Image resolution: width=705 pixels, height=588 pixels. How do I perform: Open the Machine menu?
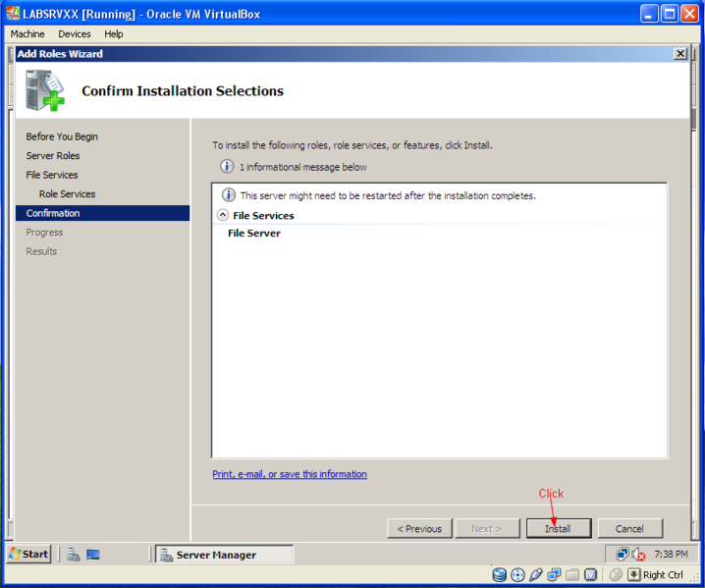pyautogui.click(x=27, y=33)
